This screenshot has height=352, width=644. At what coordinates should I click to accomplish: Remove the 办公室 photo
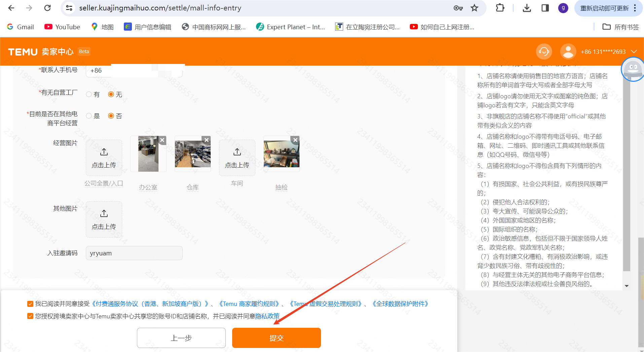[x=162, y=140]
